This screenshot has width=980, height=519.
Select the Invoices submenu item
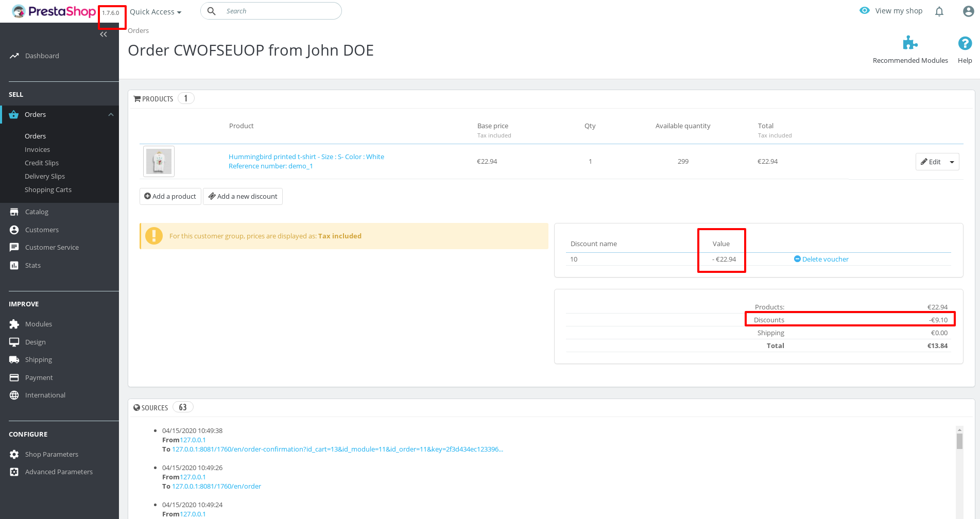pos(38,149)
